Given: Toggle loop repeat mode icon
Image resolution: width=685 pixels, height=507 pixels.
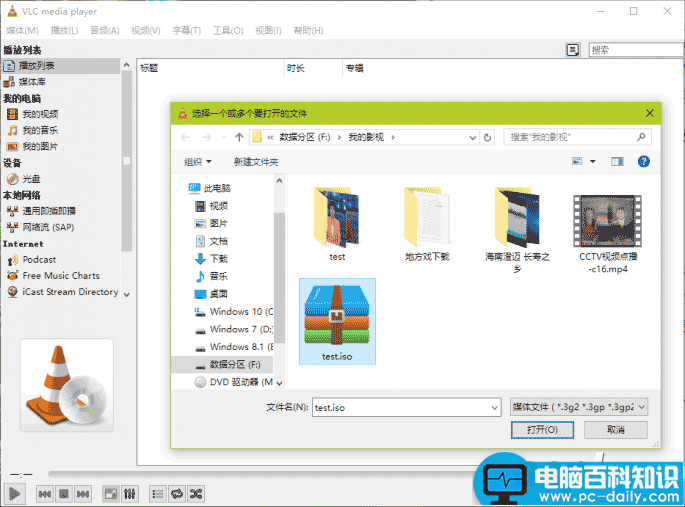Looking at the screenshot, I should 176,494.
